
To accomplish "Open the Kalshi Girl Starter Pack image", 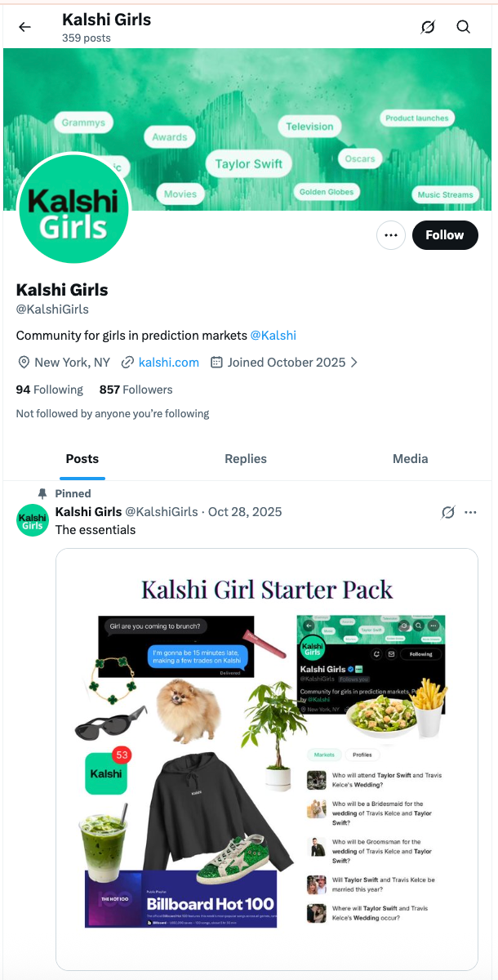I will coord(266,759).
